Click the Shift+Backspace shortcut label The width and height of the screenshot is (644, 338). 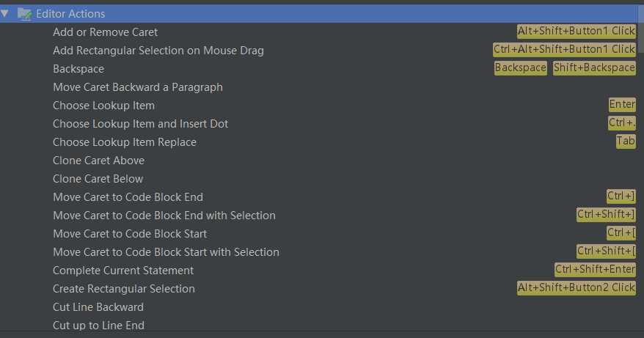point(594,67)
